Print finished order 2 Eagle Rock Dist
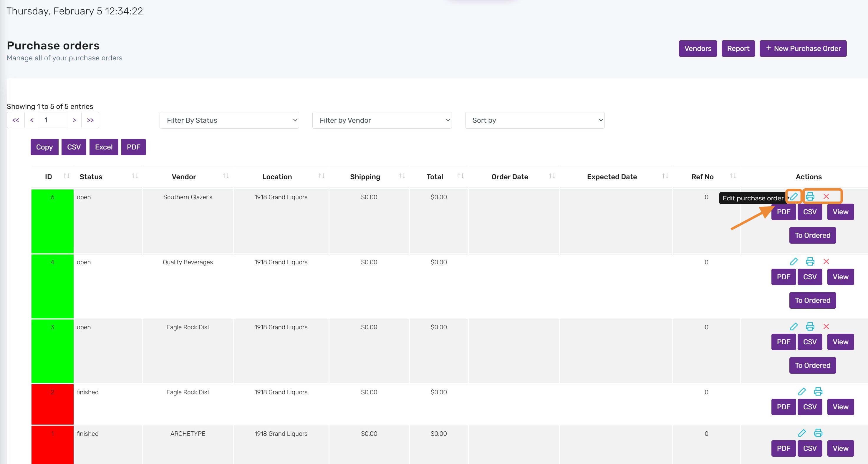This screenshot has width=868, height=464. [818, 391]
